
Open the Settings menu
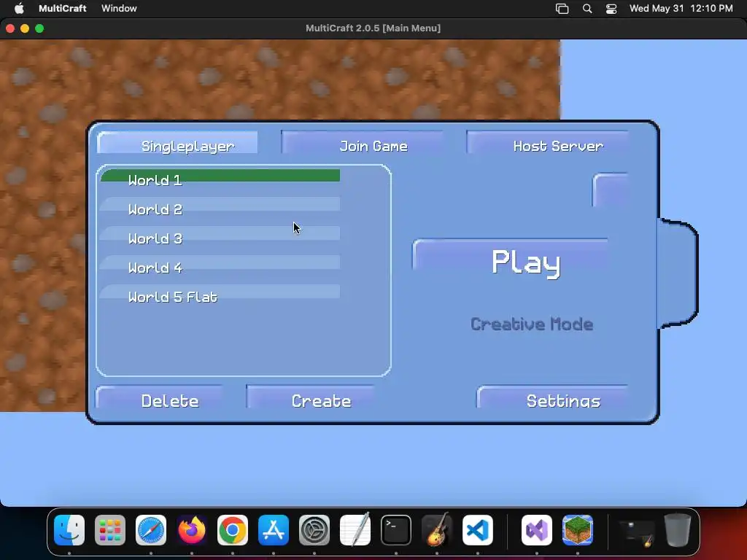tap(553, 397)
